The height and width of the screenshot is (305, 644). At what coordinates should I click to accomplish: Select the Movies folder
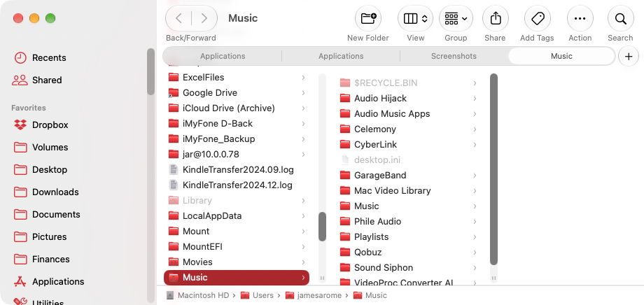(237, 262)
